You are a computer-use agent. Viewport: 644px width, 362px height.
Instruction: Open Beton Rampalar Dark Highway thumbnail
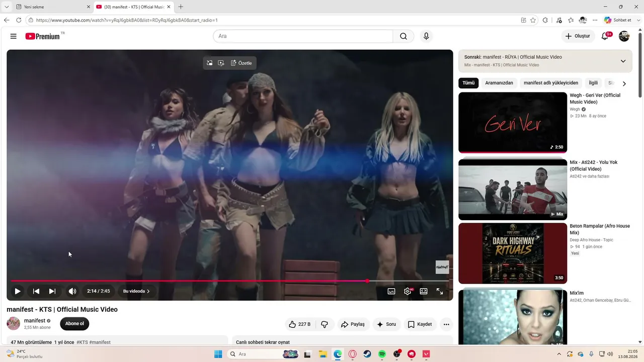tap(513, 253)
